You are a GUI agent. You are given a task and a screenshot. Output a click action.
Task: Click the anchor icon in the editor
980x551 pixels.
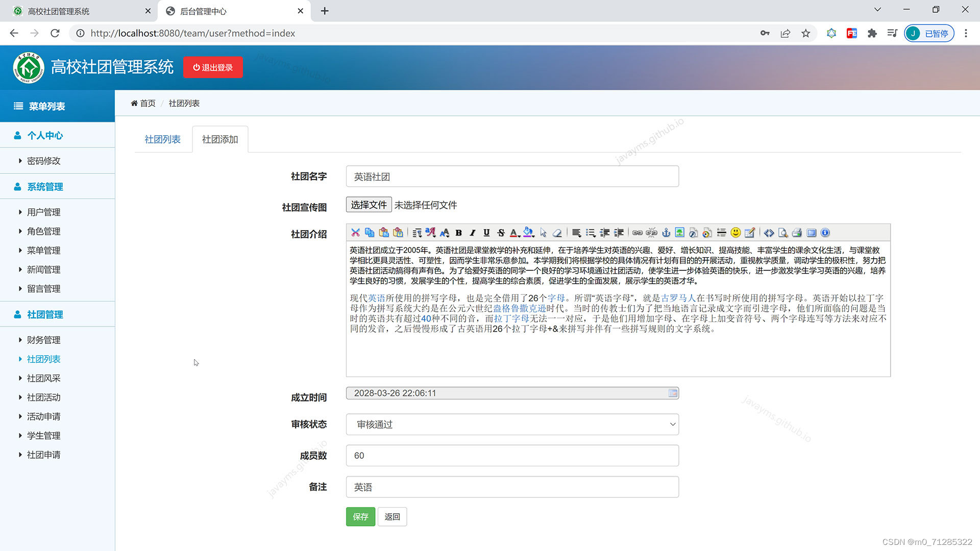point(666,233)
